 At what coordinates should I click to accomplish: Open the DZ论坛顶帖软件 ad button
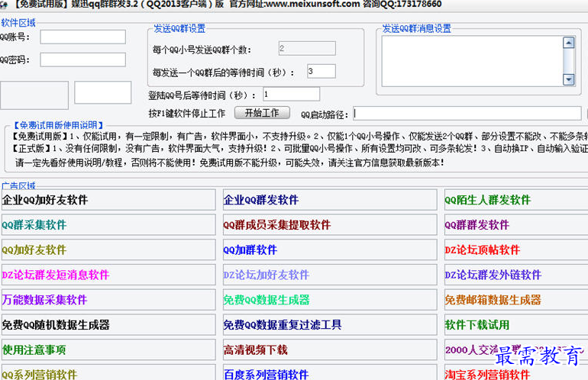pyautogui.click(x=516, y=250)
